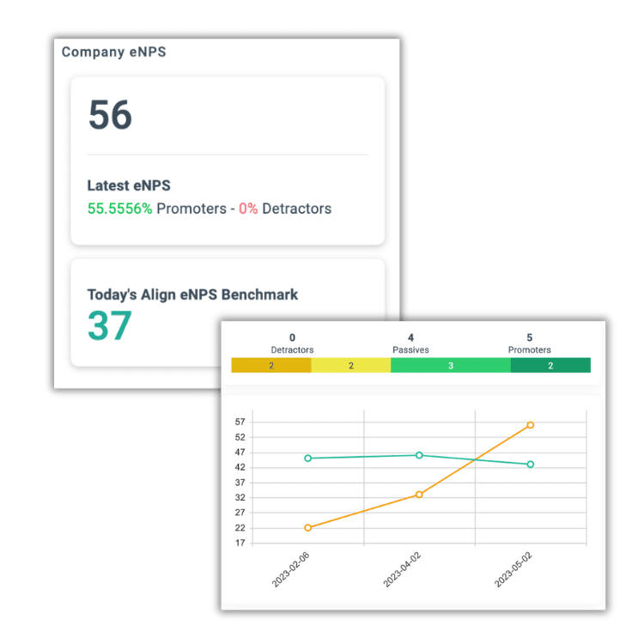Click the 2023-02-06 axis date label
This screenshot has height=644, width=644.
click(x=292, y=569)
